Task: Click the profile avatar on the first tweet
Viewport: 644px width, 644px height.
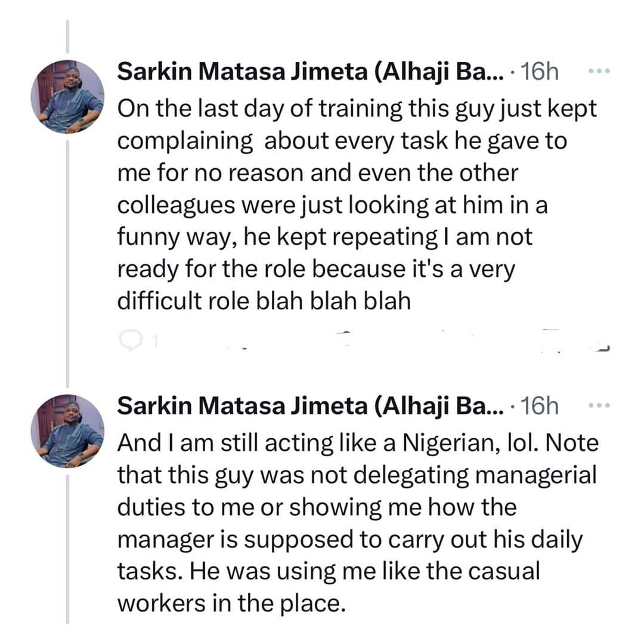Action: tap(67, 97)
